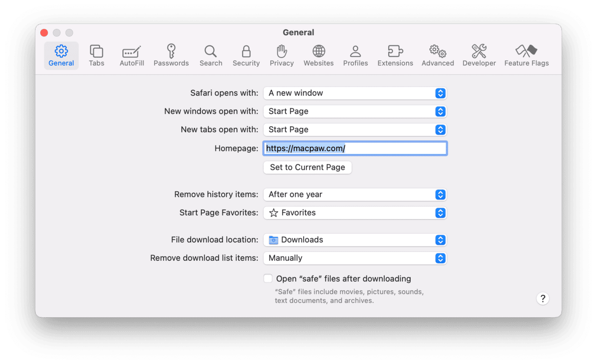Switch to the Advanced tab
This screenshot has width=597, height=364.
(x=437, y=56)
